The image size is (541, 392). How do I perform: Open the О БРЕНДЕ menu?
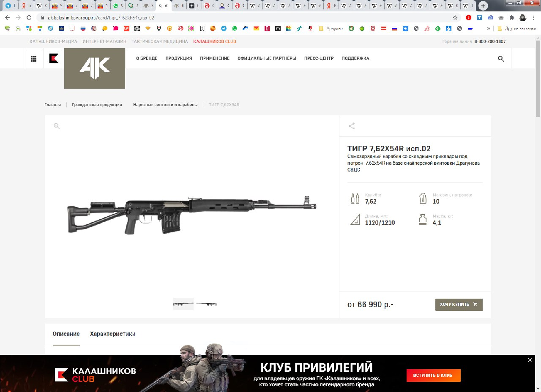[x=147, y=59]
